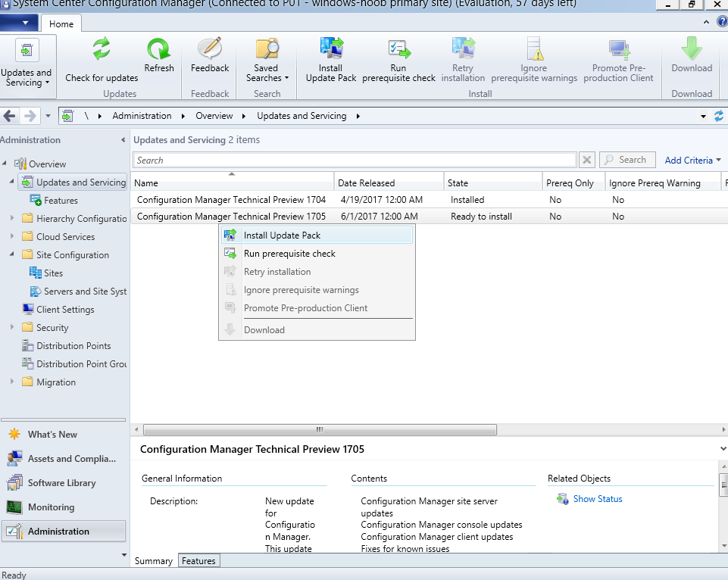
Task: Choose Run prerequisite check from context menu
Action: pyautogui.click(x=317, y=254)
